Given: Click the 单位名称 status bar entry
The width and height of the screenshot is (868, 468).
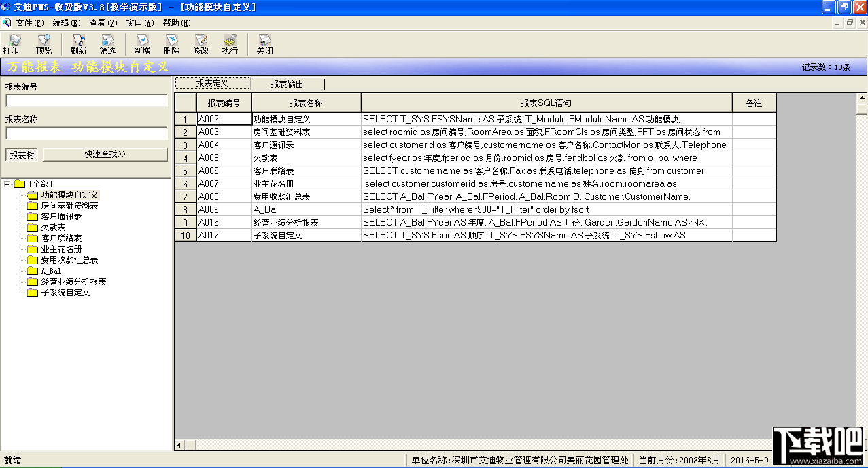Looking at the screenshot, I should tap(520, 460).
